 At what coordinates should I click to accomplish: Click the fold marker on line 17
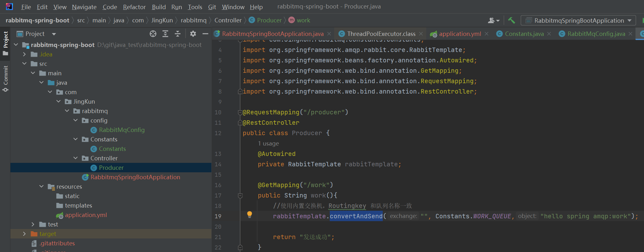(240, 196)
